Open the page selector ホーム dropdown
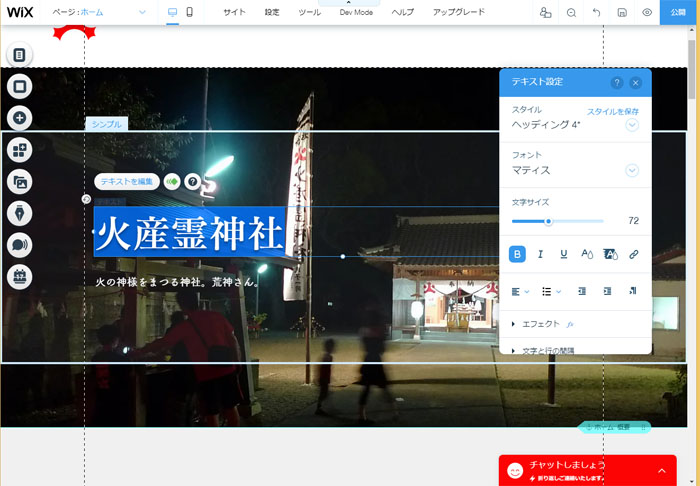The image size is (700, 486). click(x=99, y=12)
